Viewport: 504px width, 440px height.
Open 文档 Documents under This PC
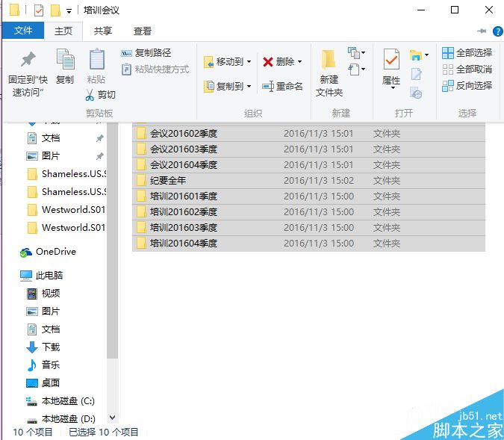pyautogui.click(x=43, y=329)
